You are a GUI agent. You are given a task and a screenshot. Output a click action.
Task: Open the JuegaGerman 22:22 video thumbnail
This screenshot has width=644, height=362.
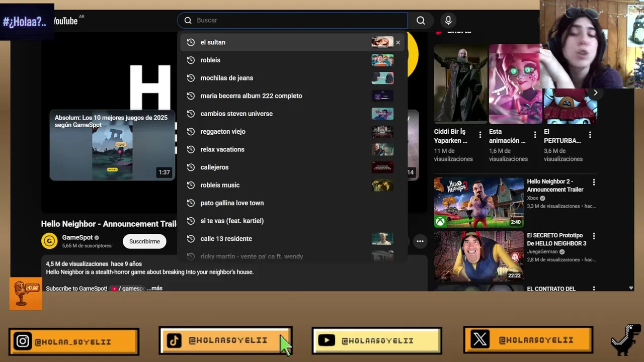(479, 256)
